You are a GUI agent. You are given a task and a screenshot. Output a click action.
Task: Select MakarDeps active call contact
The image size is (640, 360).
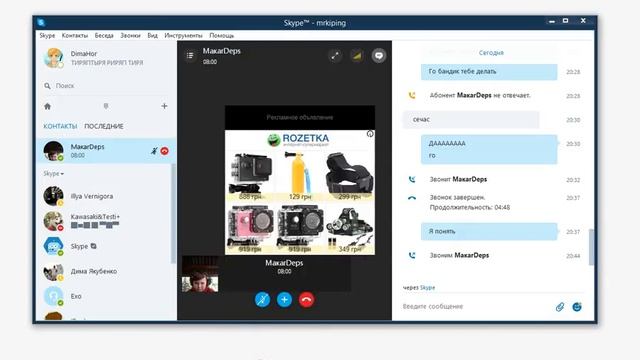coord(106,151)
